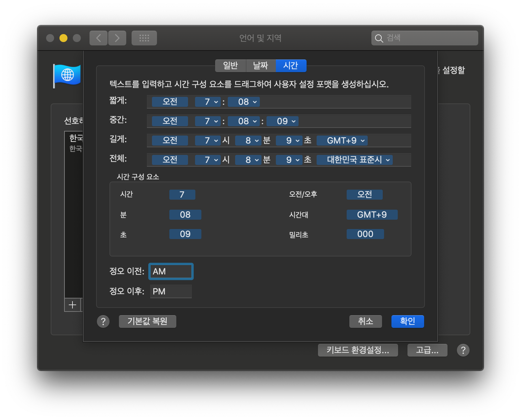Open minute 08 dropdown in 중간 row
Viewport: 521px width, 420px height.
[243, 121]
